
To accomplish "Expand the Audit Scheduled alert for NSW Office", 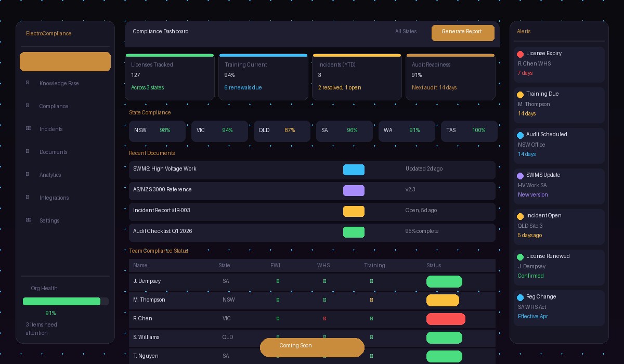I will point(559,146).
